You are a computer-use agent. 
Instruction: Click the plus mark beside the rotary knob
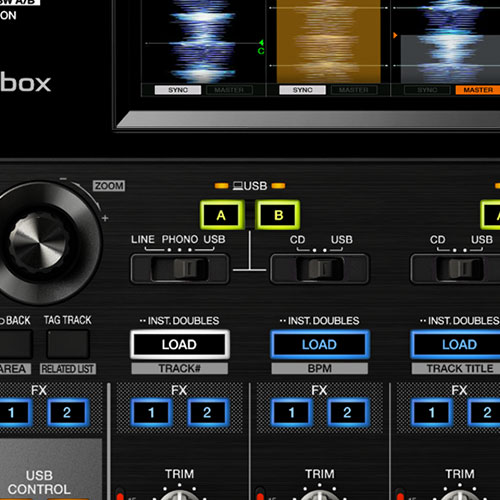pyautogui.click(x=105, y=218)
